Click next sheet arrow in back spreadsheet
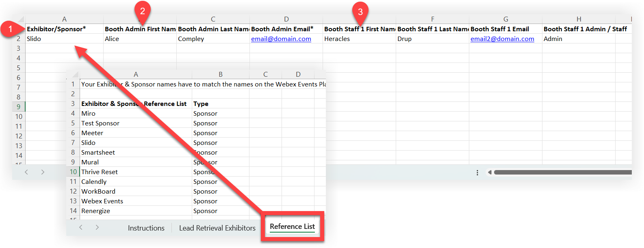644x248 pixels. pyautogui.click(x=43, y=172)
